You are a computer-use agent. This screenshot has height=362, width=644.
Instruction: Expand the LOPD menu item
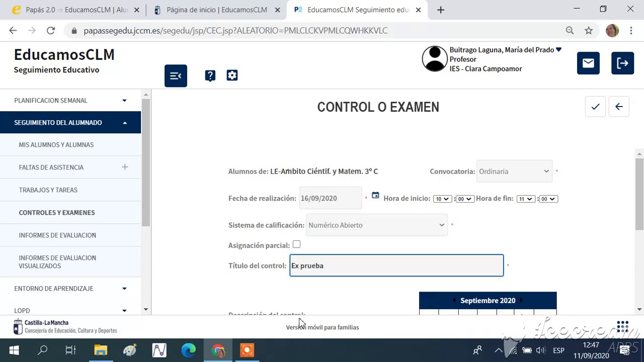(x=70, y=310)
